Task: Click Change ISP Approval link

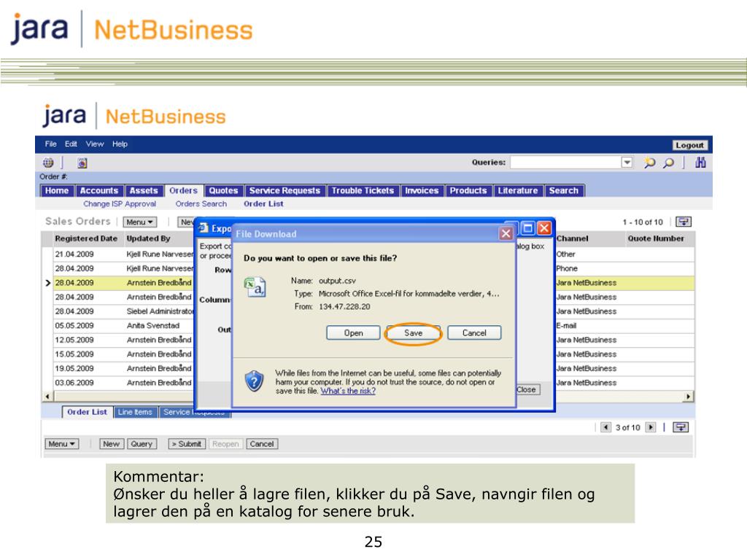Action: 120,204
